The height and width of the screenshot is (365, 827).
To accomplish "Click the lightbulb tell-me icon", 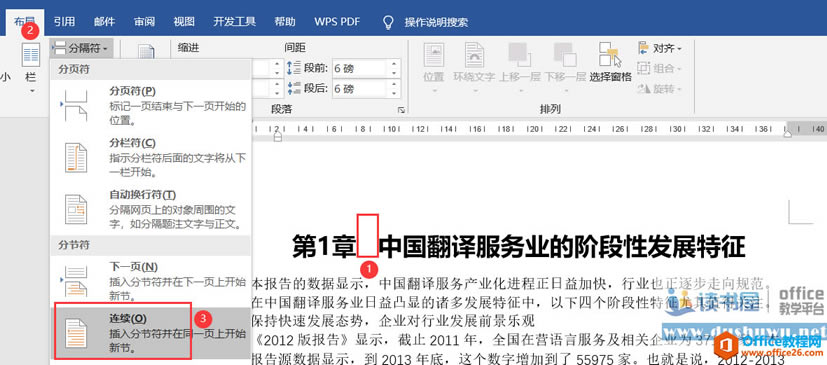I will [x=388, y=22].
